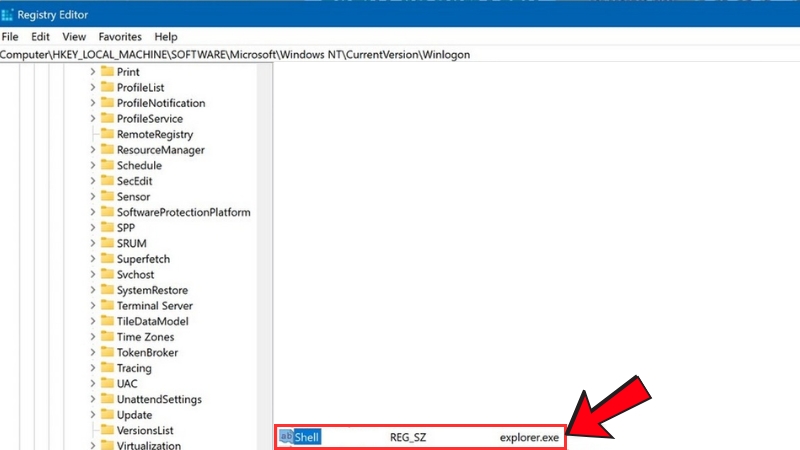Click the Registry Editor title bar icon
This screenshot has width=800, height=450.
click(x=7, y=15)
